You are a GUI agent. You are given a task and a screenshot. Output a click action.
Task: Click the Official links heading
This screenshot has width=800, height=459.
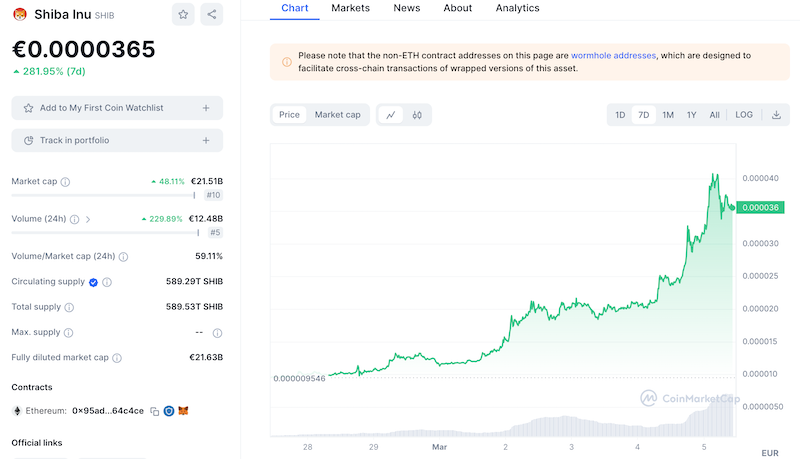click(x=37, y=443)
